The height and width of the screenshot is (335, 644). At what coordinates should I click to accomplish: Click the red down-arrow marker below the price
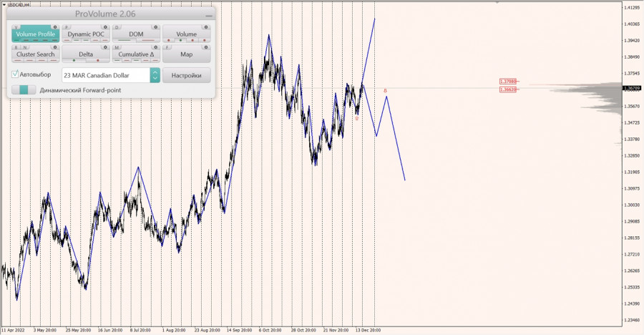(x=357, y=118)
